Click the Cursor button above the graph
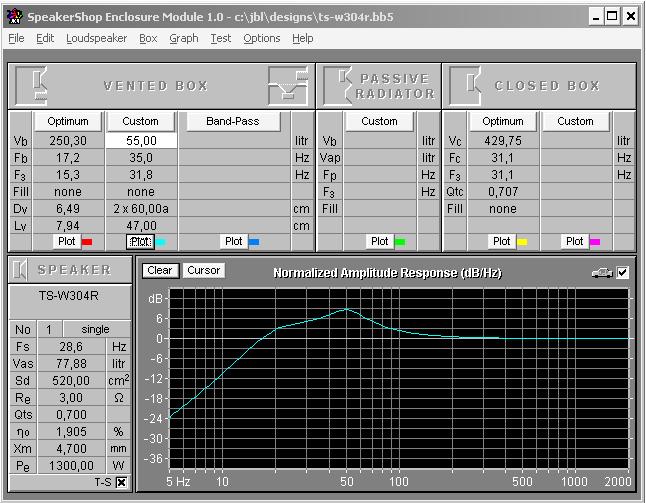Image resolution: width=646 pixels, height=503 pixels. 203,270
